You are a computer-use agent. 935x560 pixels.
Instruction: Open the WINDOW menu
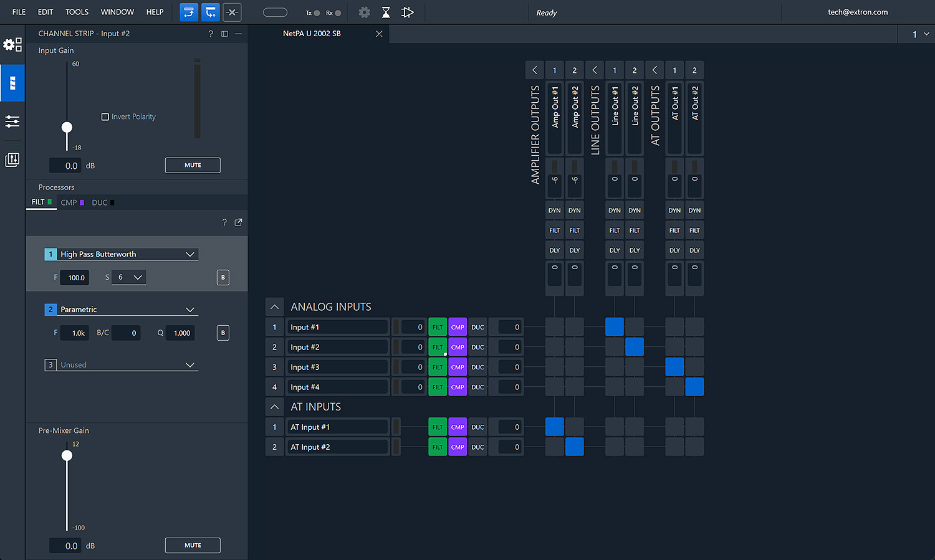point(117,12)
